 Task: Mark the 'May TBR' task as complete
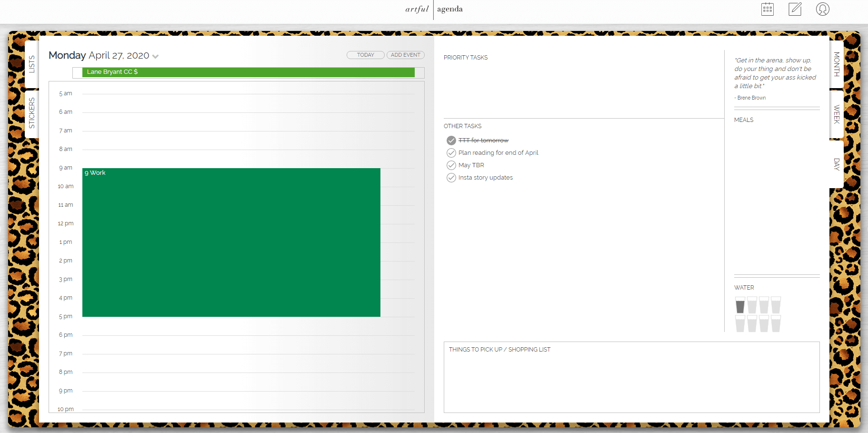(451, 165)
